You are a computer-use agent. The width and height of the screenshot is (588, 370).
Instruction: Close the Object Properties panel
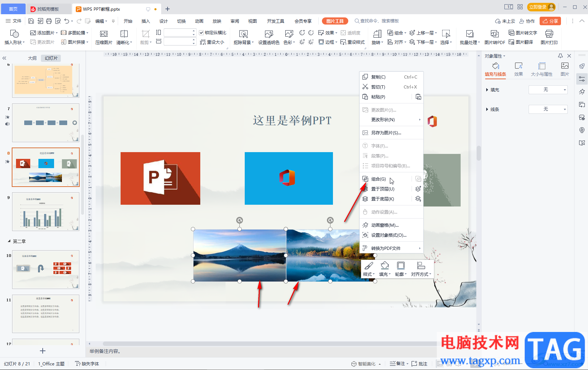click(x=569, y=56)
